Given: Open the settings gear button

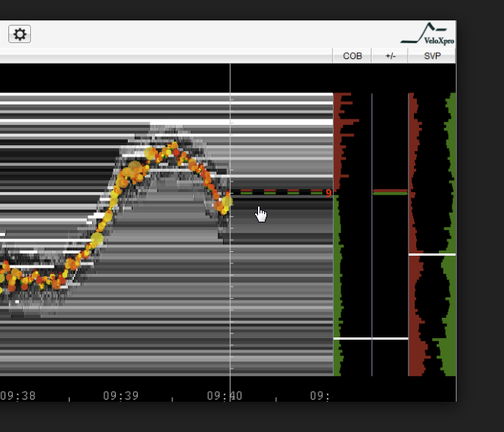Looking at the screenshot, I should pos(20,34).
